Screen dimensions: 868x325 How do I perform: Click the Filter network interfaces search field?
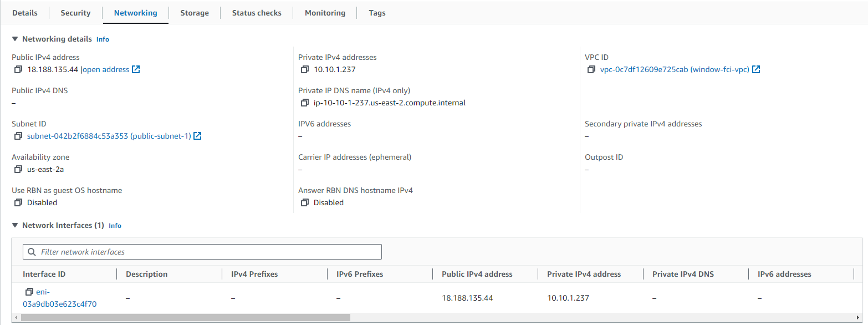tap(202, 252)
